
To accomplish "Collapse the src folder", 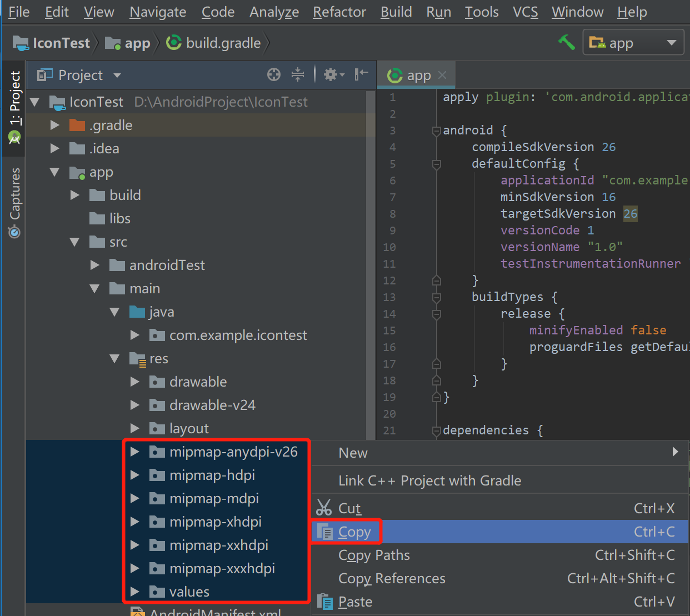I will pyautogui.click(x=74, y=242).
